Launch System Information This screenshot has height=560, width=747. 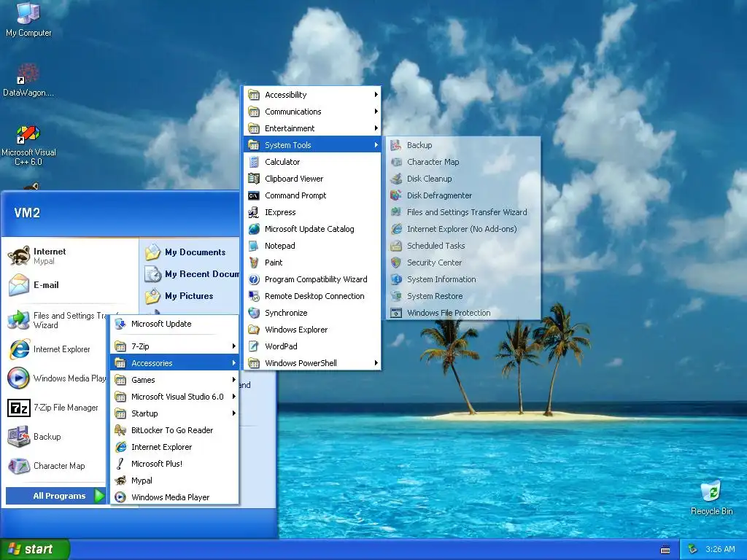[463, 279]
